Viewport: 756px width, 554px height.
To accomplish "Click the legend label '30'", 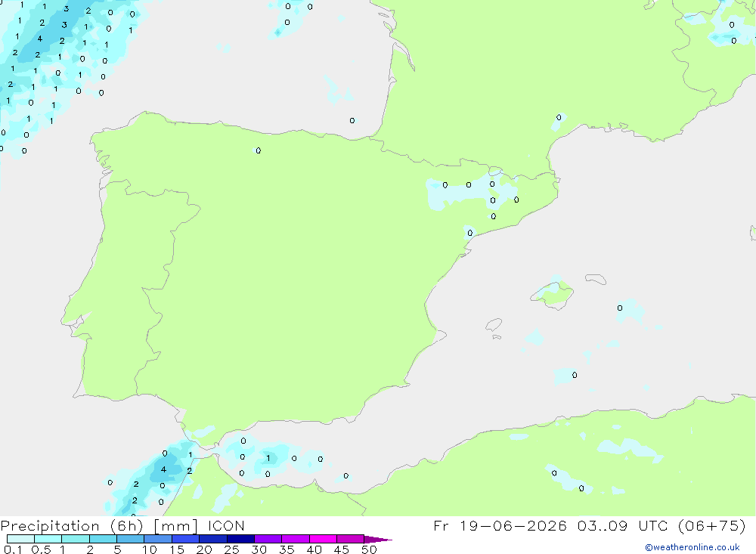I will (x=259, y=549).
